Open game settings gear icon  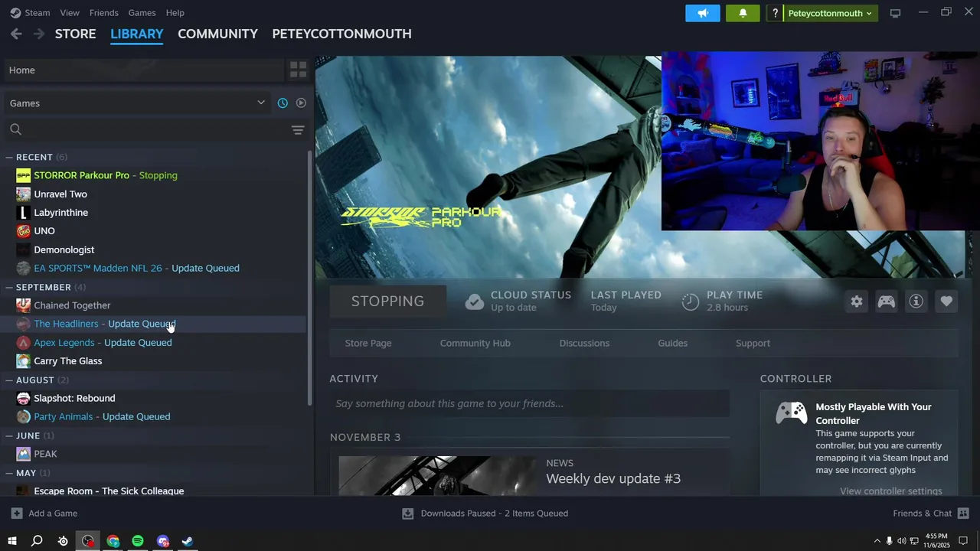(x=857, y=302)
